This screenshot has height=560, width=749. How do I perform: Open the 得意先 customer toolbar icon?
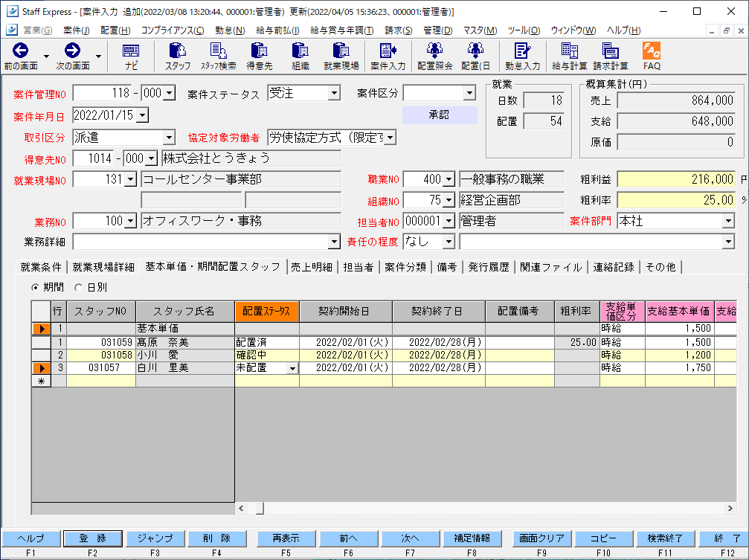[259, 56]
